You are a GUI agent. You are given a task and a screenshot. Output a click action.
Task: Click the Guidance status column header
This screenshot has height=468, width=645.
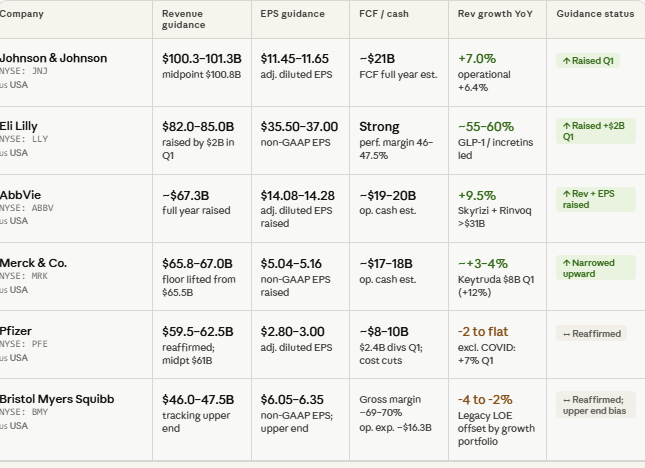tap(595, 14)
